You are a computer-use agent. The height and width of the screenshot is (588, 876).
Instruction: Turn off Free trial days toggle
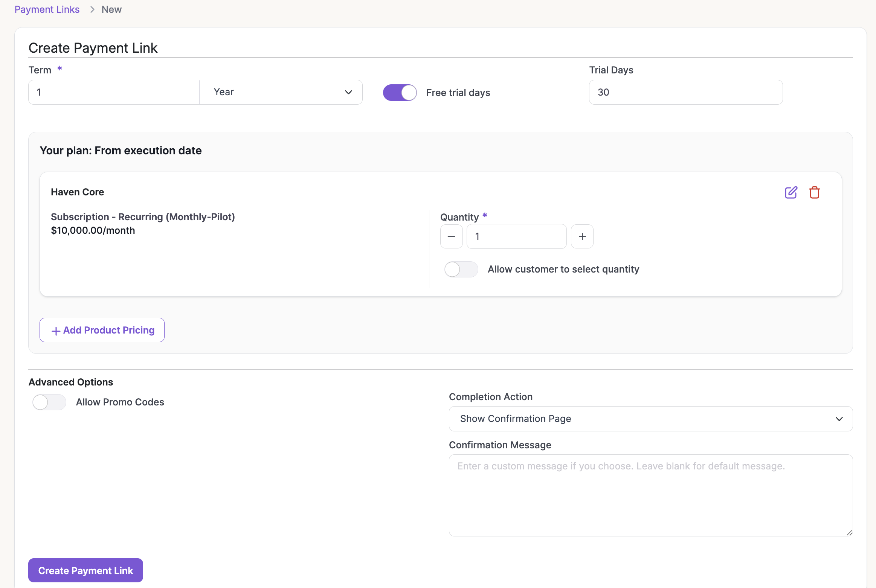400,93
